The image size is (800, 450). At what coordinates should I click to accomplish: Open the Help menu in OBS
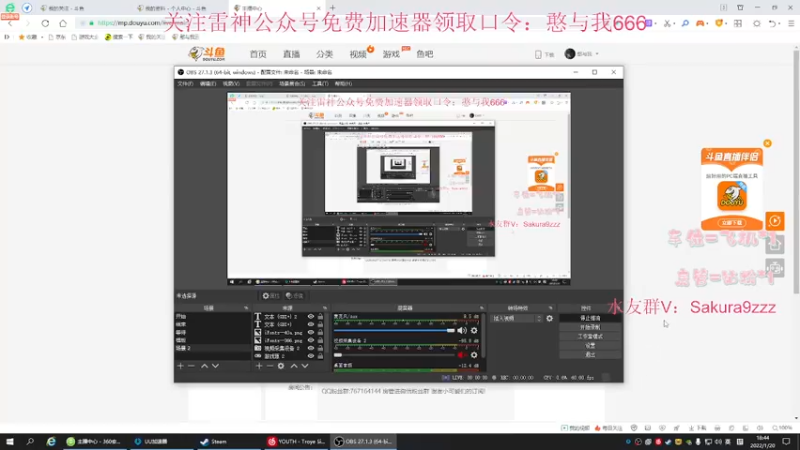click(343, 84)
